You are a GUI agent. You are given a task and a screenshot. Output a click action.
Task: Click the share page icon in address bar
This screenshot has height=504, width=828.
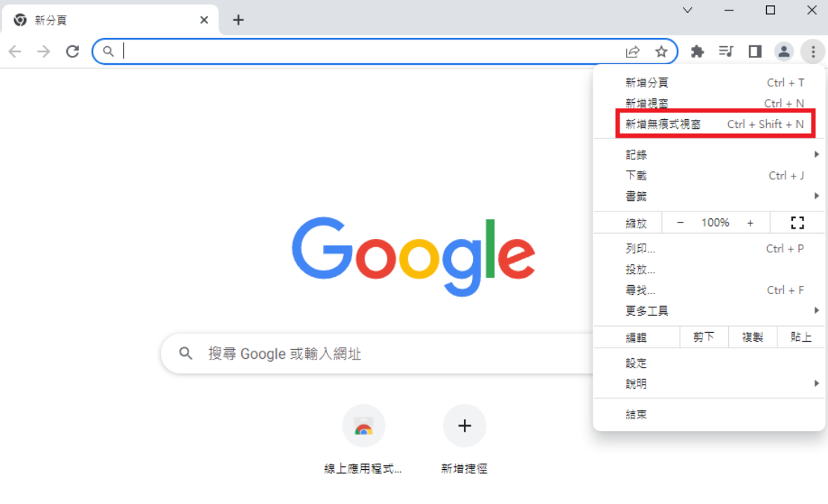pyautogui.click(x=633, y=51)
